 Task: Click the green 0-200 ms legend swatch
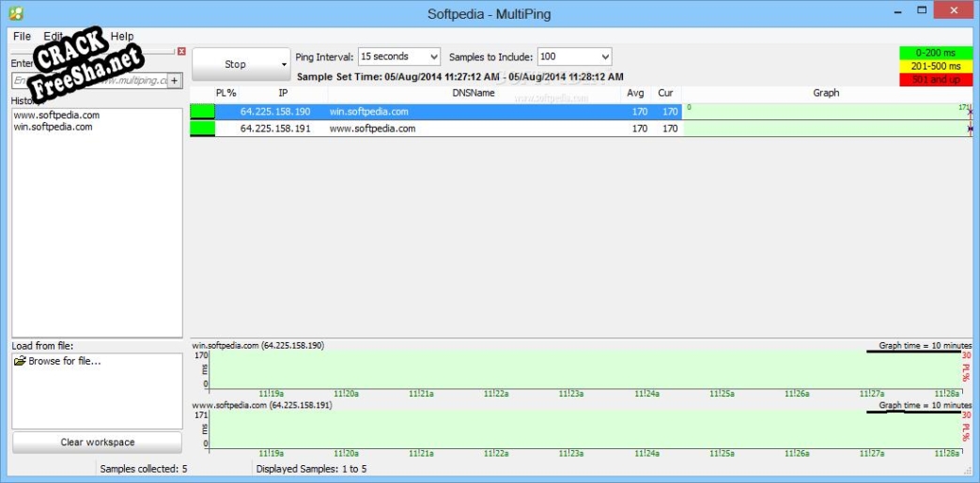(935, 54)
